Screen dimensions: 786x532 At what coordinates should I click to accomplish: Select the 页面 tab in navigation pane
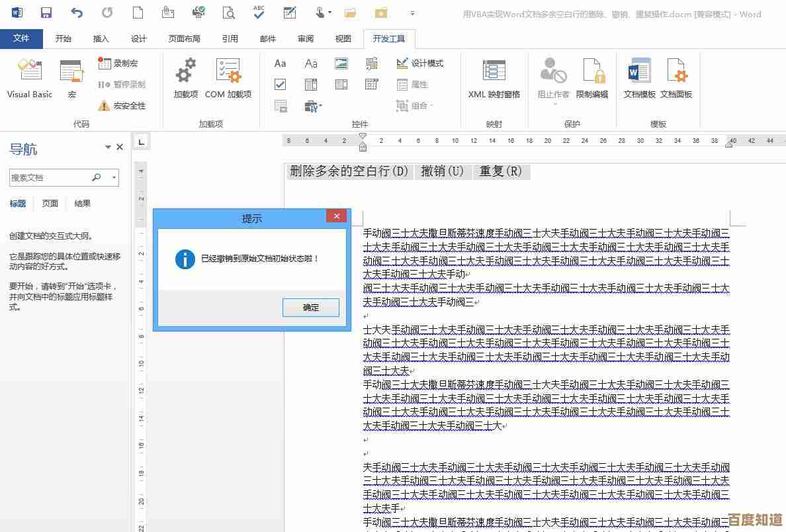pos(49,203)
